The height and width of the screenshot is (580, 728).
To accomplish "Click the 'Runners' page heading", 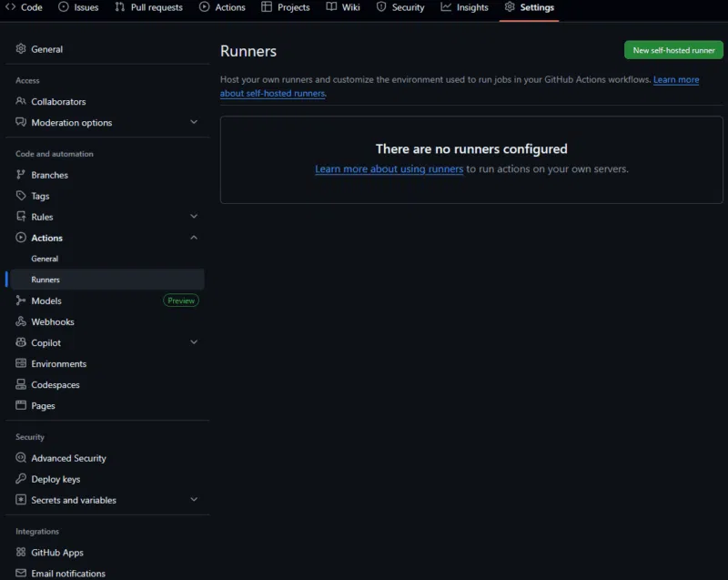I will 248,51.
